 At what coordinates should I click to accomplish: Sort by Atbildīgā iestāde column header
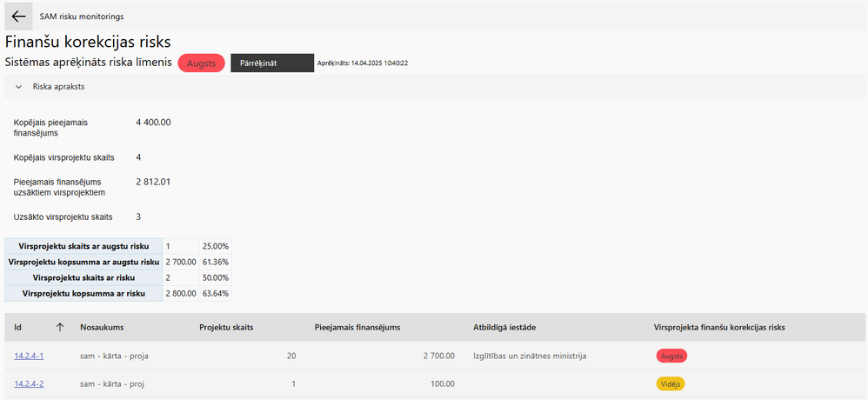pyautogui.click(x=504, y=328)
